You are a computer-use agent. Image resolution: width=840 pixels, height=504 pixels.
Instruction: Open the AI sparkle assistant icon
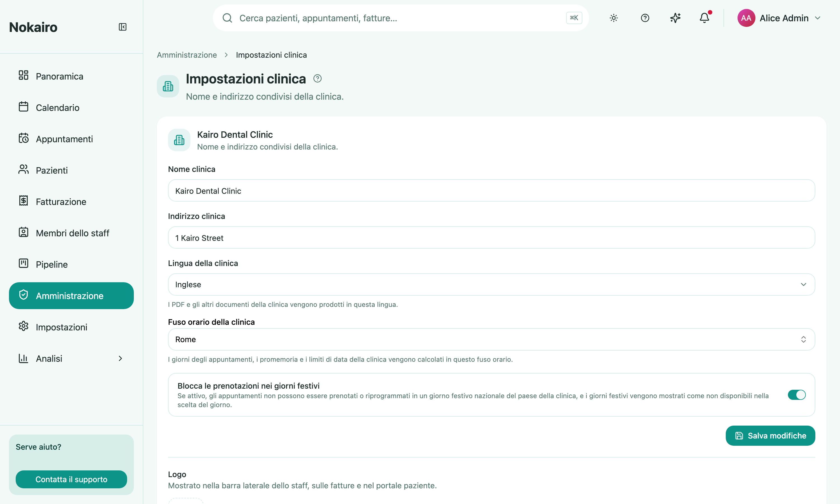click(x=675, y=18)
